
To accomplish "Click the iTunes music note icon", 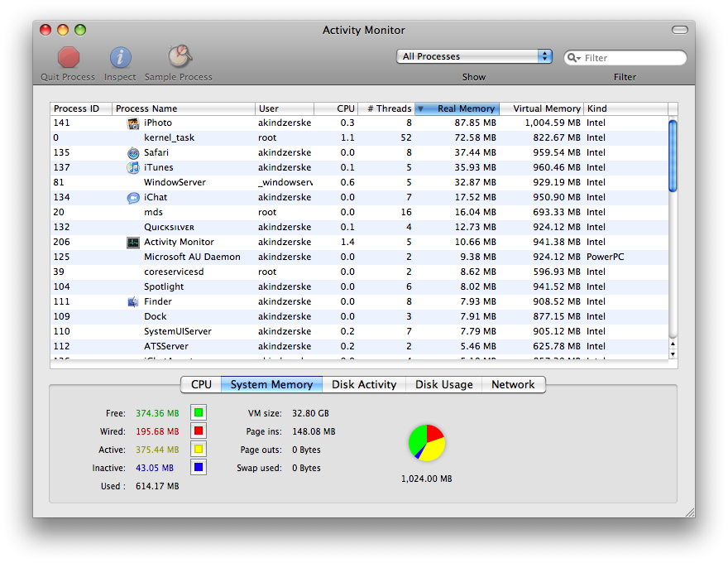I will coord(133,168).
